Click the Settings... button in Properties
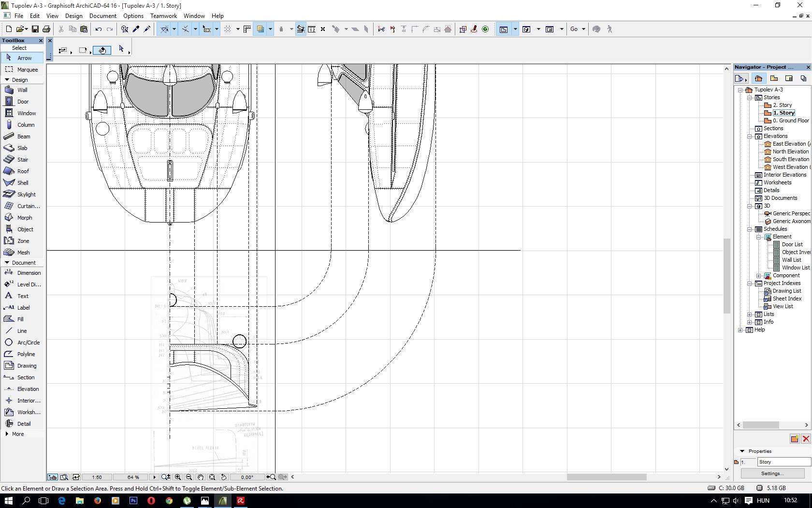 (772, 474)
